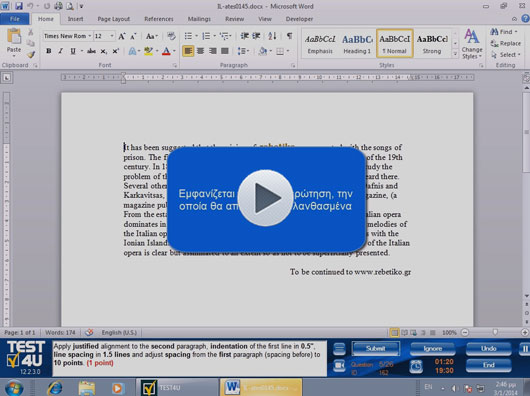
Task: Select Align Text Right
Action: (213, 51)
